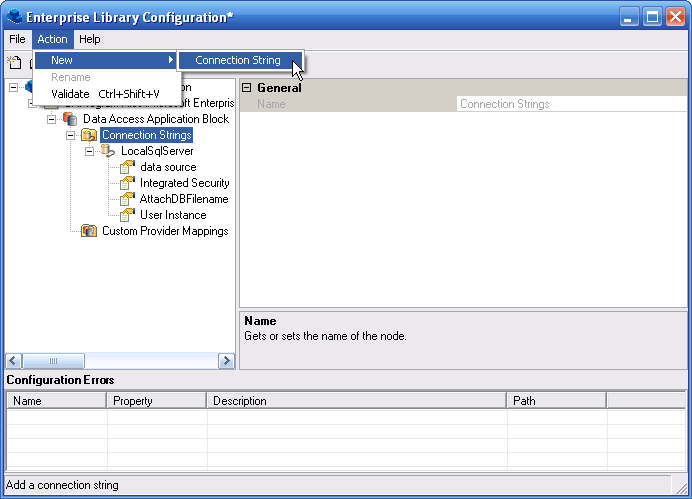
Task: Click the tree's horizontal scrollbar right arrow
Action: click(x=227, y=361)
